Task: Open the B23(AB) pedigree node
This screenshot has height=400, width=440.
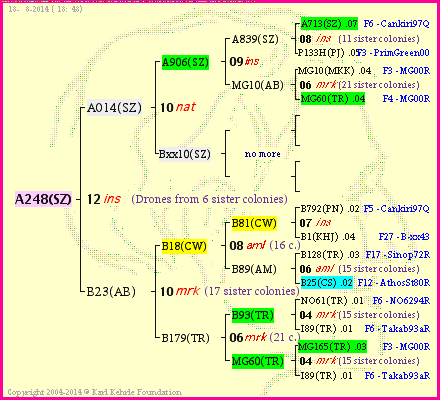Action: pos(111,292)
